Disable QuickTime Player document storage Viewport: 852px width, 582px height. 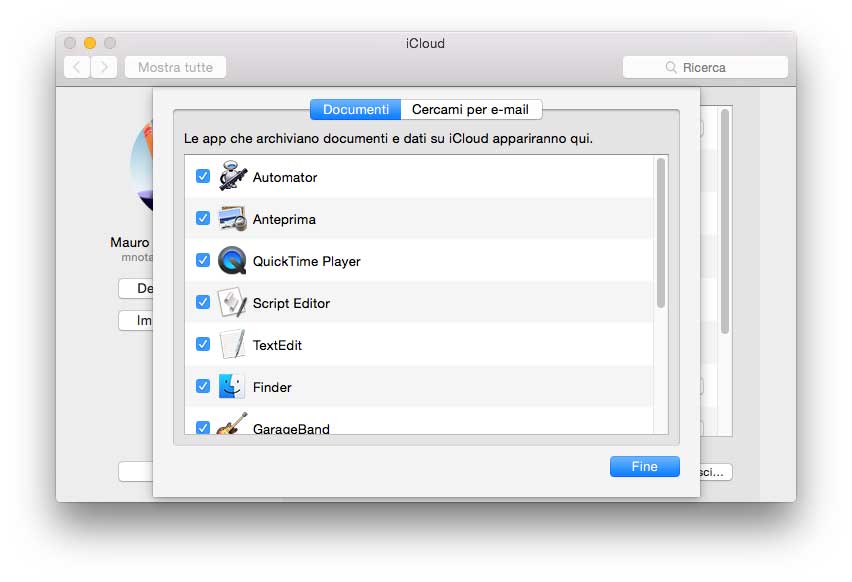203,260
